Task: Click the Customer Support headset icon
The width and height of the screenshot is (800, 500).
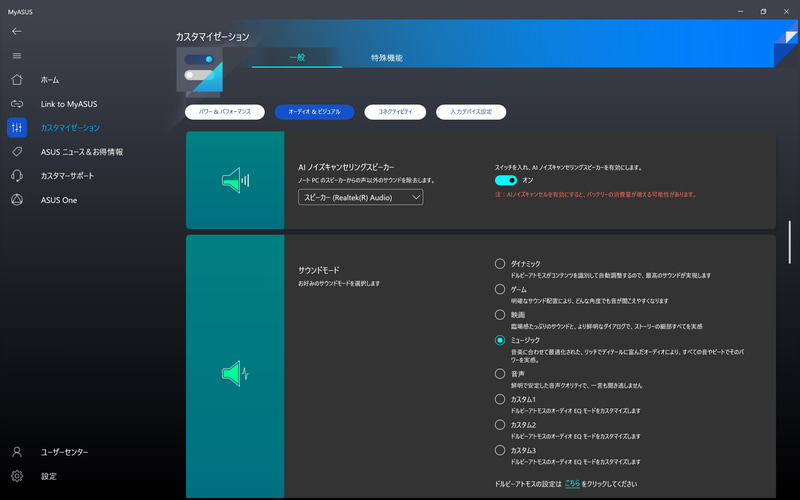Action: tap(17, 176)
